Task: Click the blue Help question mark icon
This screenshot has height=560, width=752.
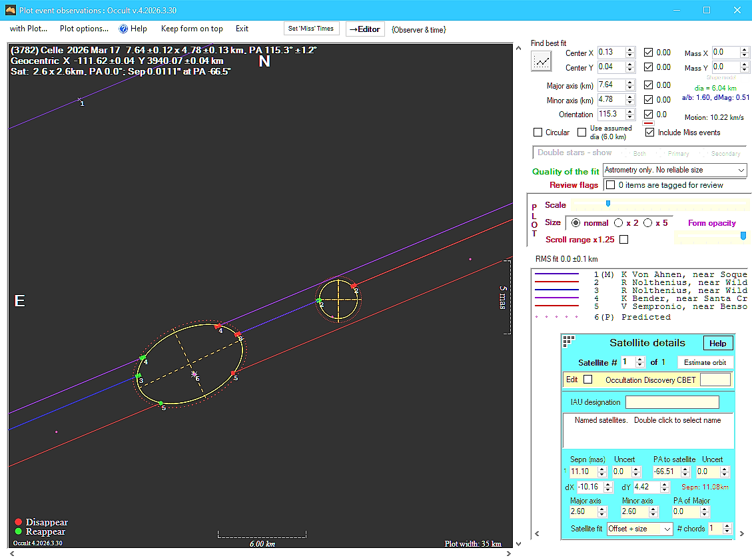Action: click(x=123, y=29)
